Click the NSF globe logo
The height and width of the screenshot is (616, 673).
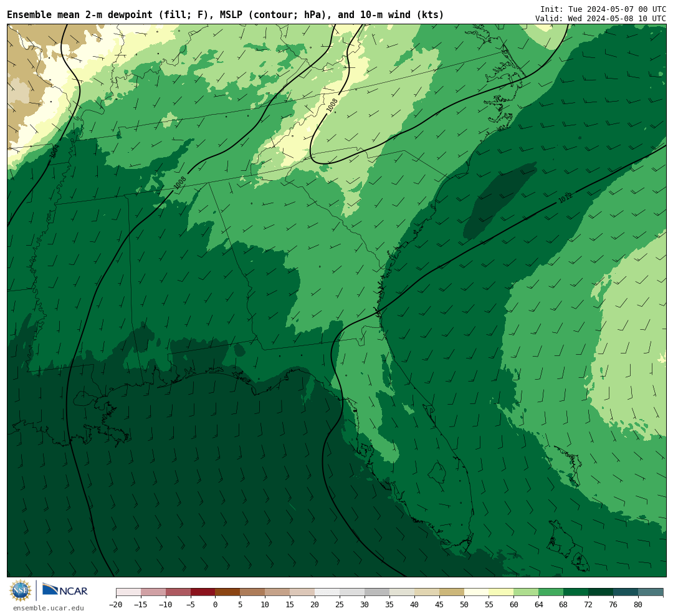21,590
